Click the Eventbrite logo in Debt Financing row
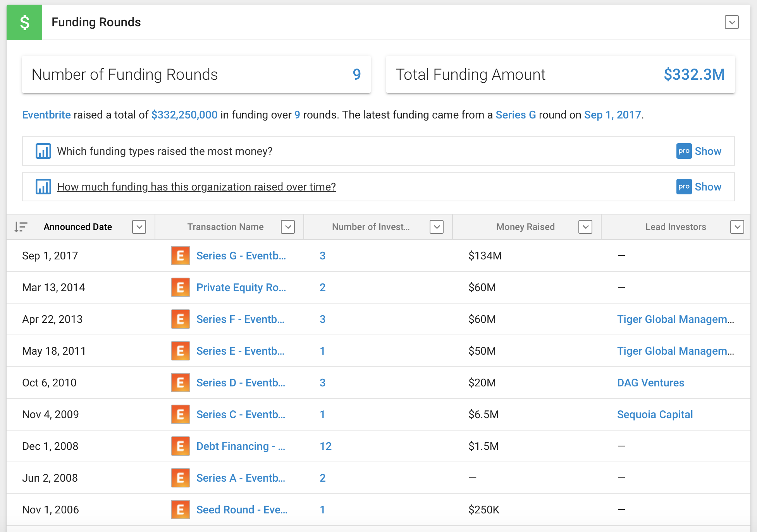This screenshot has width=757, height=532. point(181,446)
